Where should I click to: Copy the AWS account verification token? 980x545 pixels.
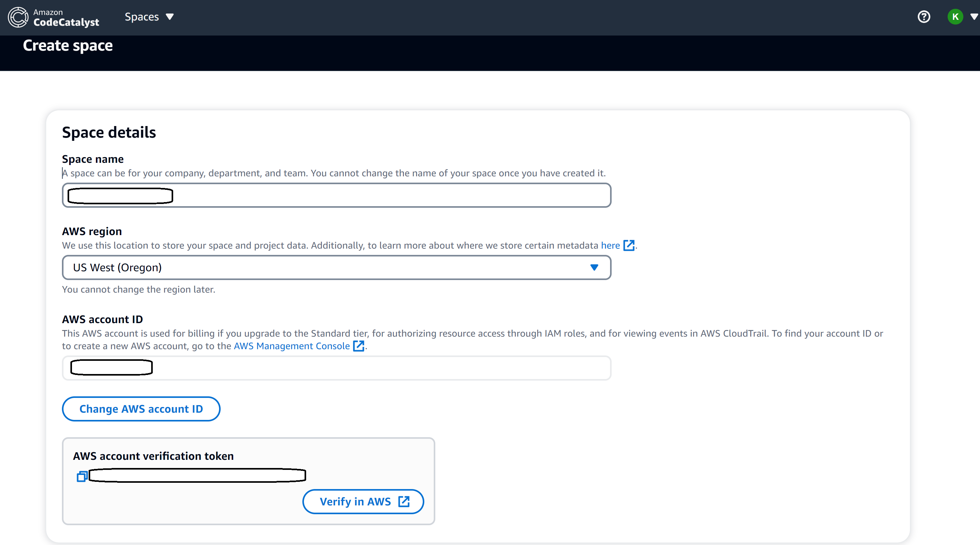point(82,476)
